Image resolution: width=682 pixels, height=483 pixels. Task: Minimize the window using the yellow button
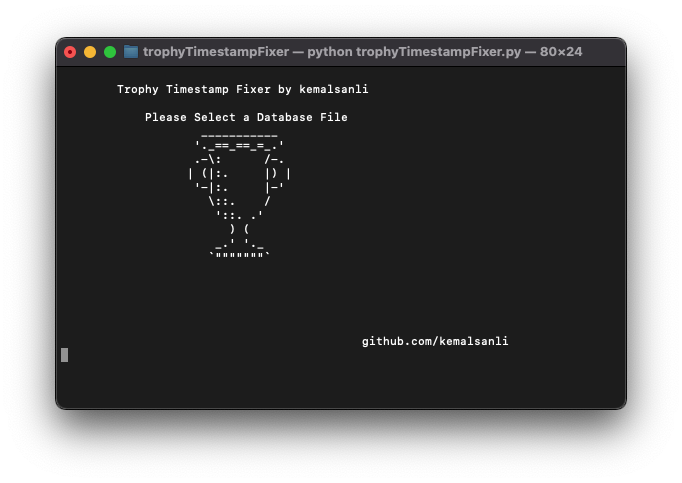(90, 52)
